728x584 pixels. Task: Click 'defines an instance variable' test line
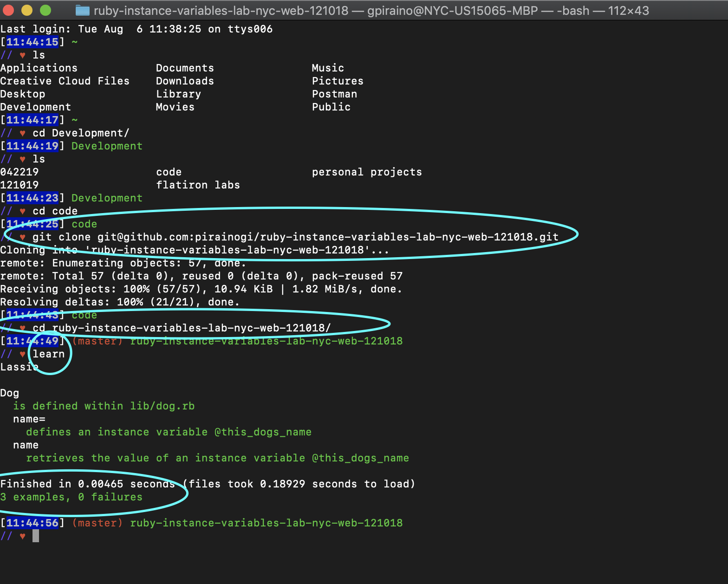coord(169,432)
